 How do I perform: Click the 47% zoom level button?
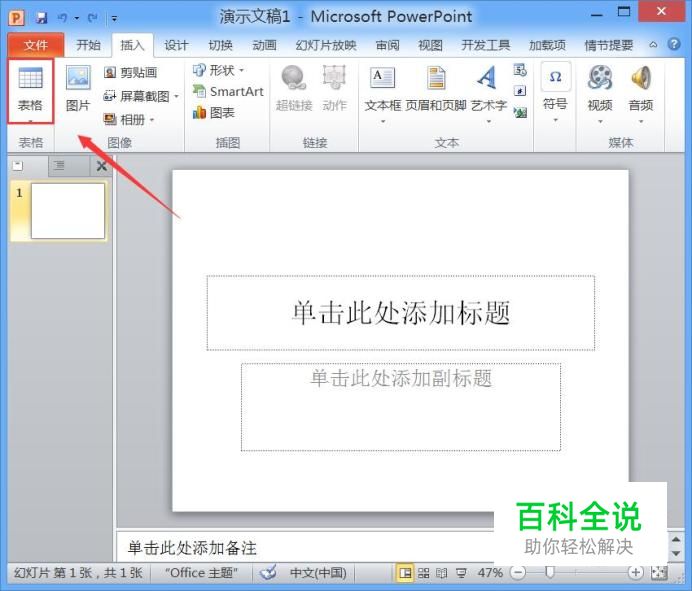tap(490, 573)
